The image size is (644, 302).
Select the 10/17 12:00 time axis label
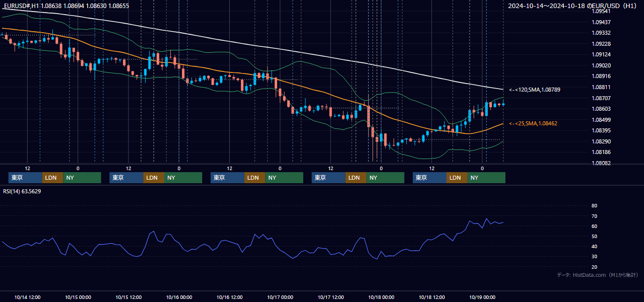[331, 297]
